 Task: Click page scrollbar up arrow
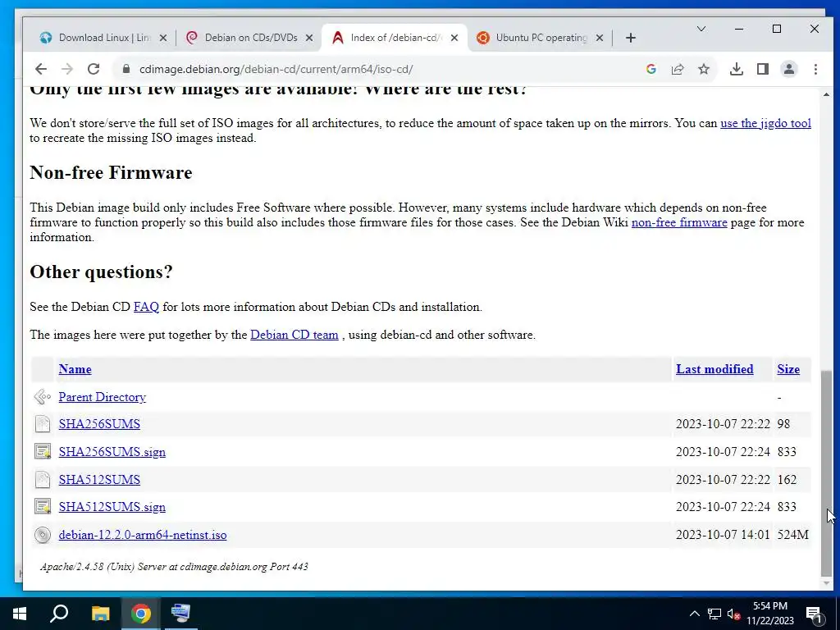pyautogui.click(x=826, y=94)
